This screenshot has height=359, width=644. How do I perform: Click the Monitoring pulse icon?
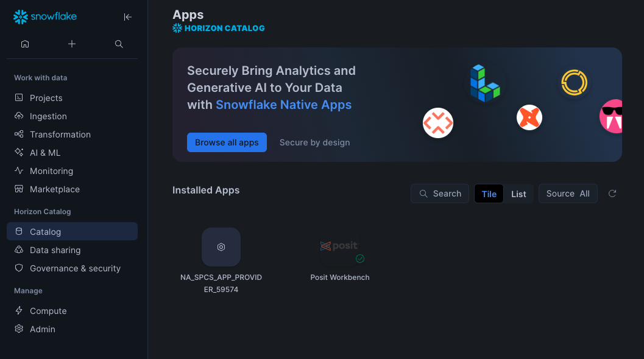coord(19,171)
